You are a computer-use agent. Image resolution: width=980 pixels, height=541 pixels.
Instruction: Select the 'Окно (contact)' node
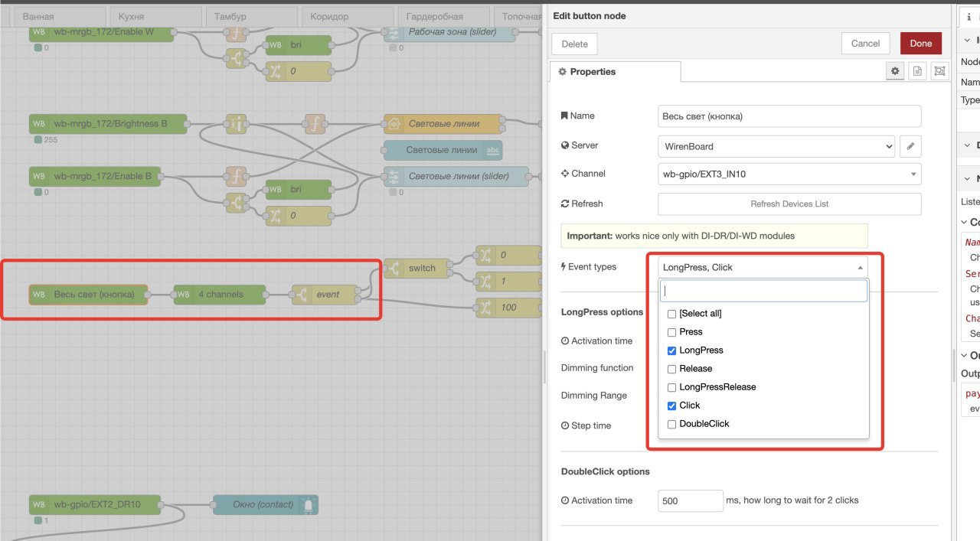coord(265,504)
